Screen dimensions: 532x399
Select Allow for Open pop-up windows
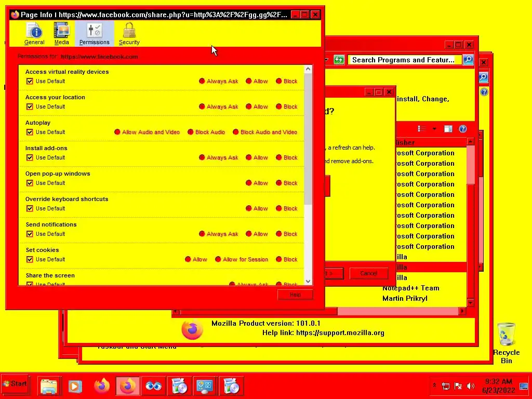249,183
